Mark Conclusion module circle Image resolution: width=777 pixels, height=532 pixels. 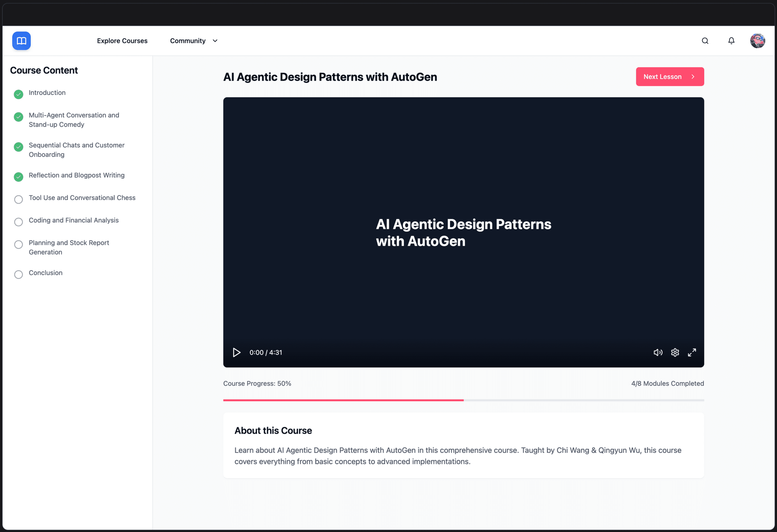(19, 275)
